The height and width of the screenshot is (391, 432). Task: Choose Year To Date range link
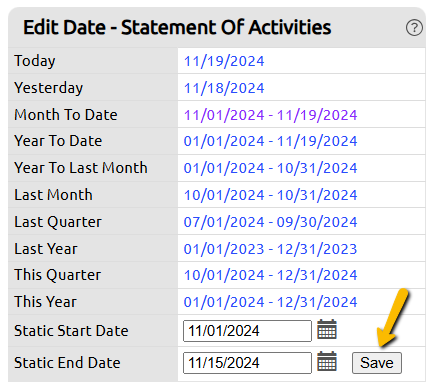[270, 141]
